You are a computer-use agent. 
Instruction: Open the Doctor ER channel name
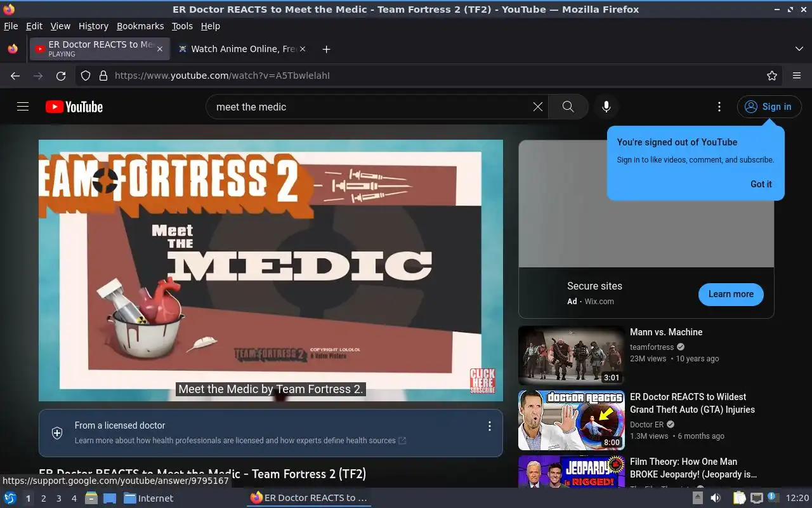point(646,425)
